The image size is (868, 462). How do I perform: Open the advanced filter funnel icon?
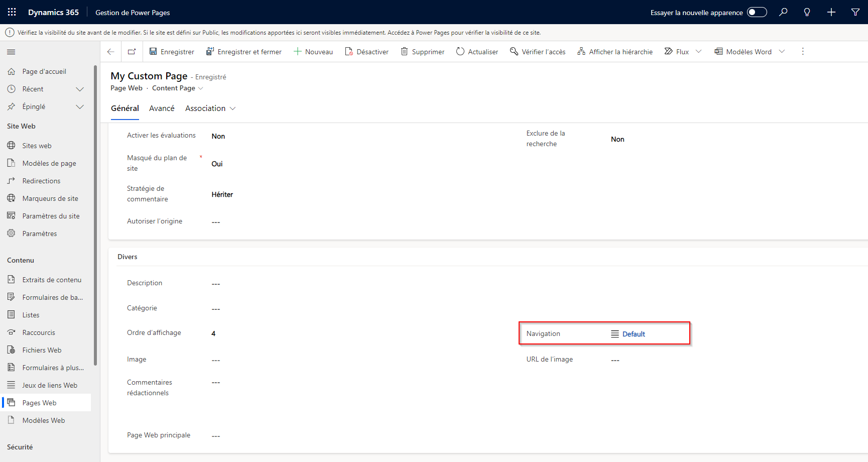[855, 12]
